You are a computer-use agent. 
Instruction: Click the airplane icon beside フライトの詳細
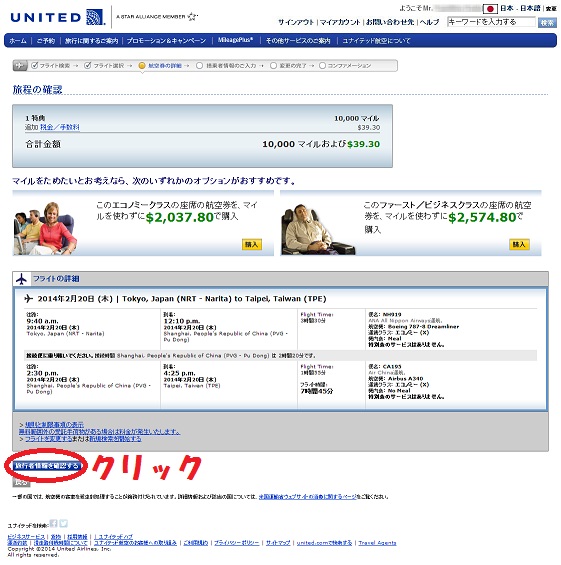click(x=22, y=279)
